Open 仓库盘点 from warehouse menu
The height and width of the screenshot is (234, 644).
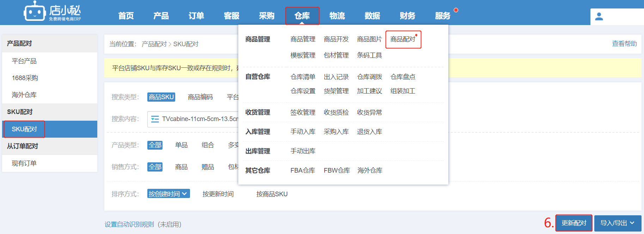(403, 77)
